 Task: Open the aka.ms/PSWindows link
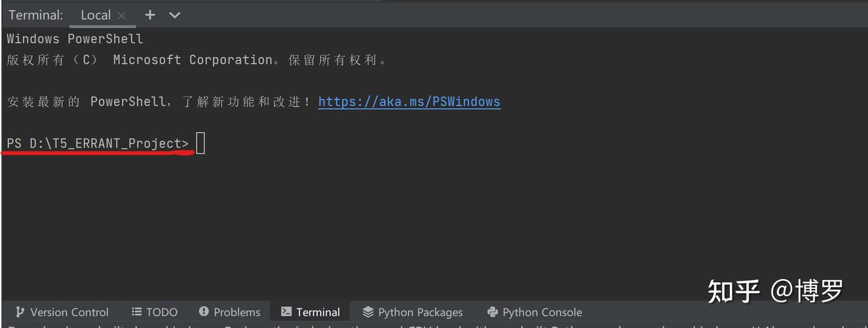coord(409,101)
